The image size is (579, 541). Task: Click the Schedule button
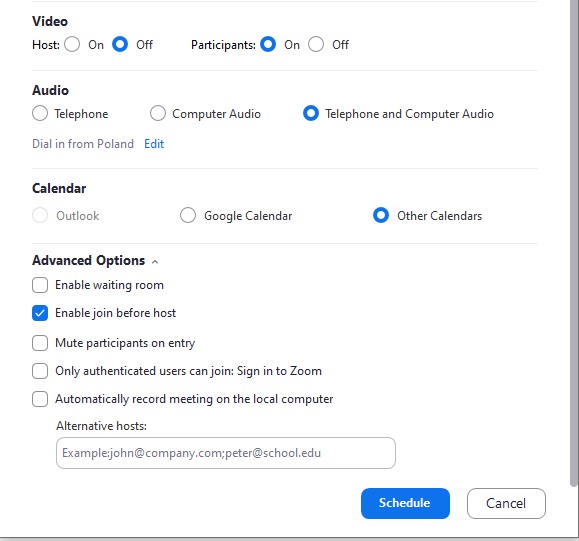pyautogui.click(x=405, y=503)
